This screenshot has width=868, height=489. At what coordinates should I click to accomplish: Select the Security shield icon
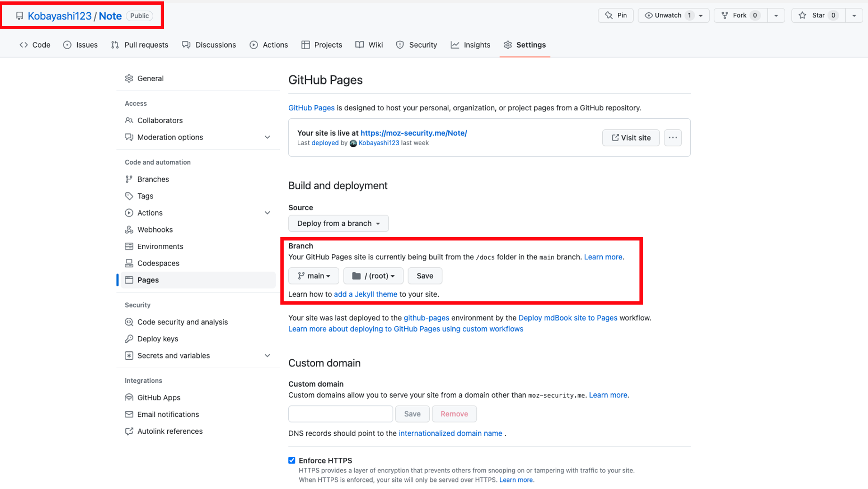(x=401, y=45)
